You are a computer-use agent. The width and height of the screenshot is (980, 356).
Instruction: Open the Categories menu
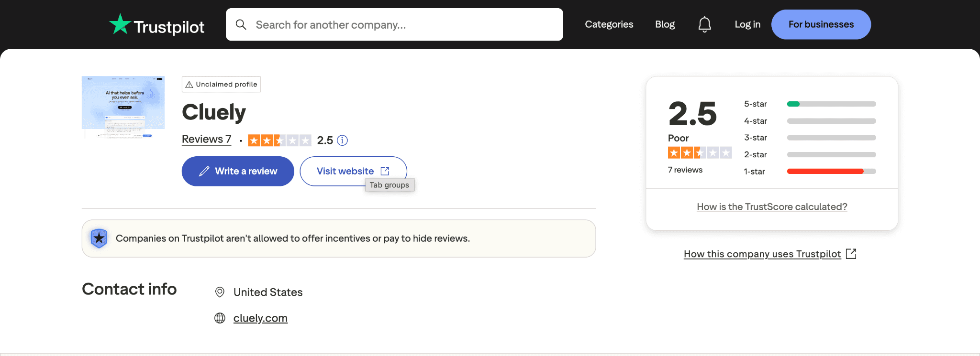pyautogui.click(x=609, y=24)
